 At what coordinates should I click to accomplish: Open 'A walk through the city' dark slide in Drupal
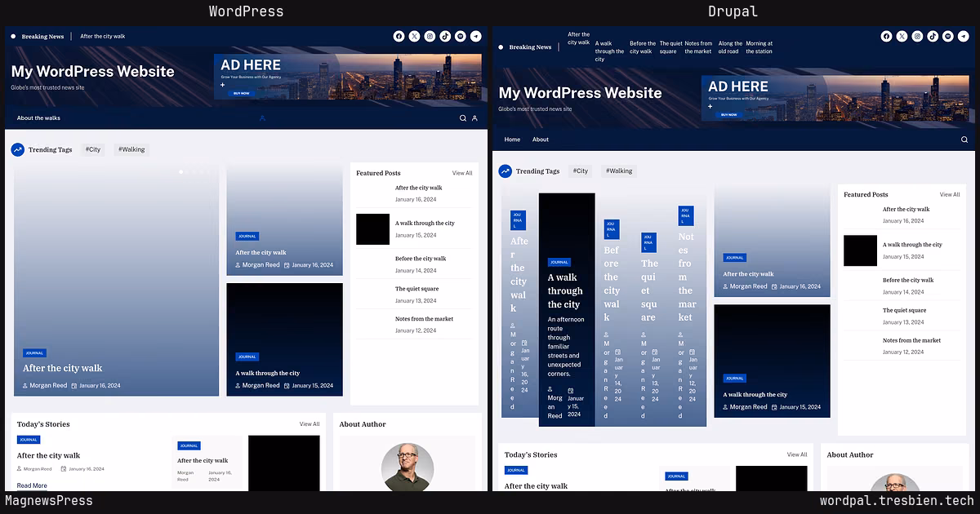coord(567,309)
